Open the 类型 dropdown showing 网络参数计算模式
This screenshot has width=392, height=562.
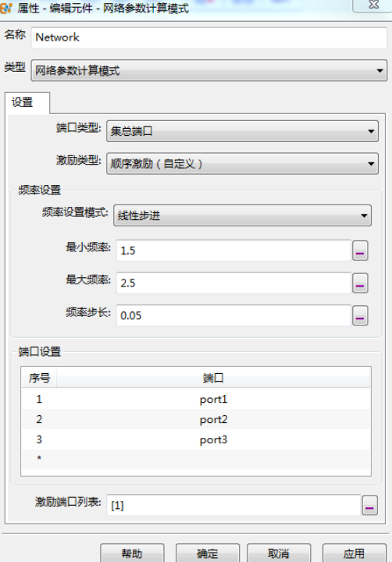point(209,70)
